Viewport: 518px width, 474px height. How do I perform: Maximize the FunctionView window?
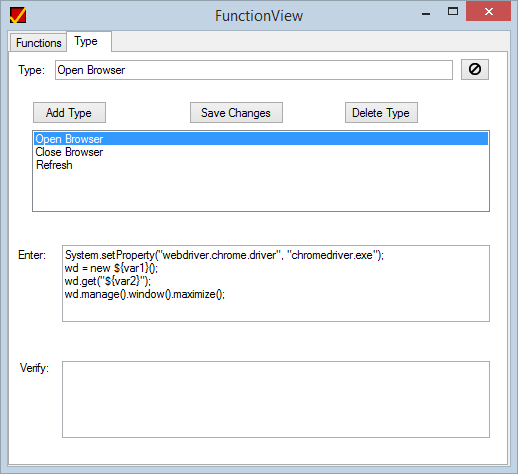pyautogui.click(x=453, y=12)
